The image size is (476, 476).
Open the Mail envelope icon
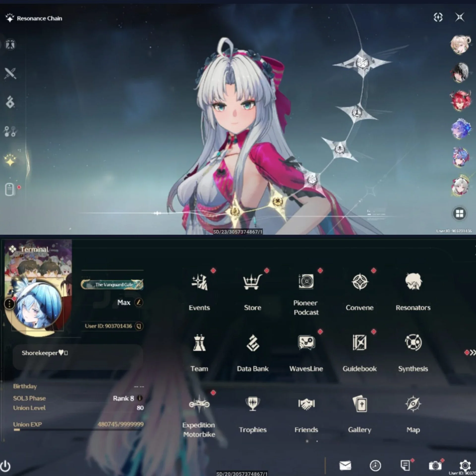345,465
